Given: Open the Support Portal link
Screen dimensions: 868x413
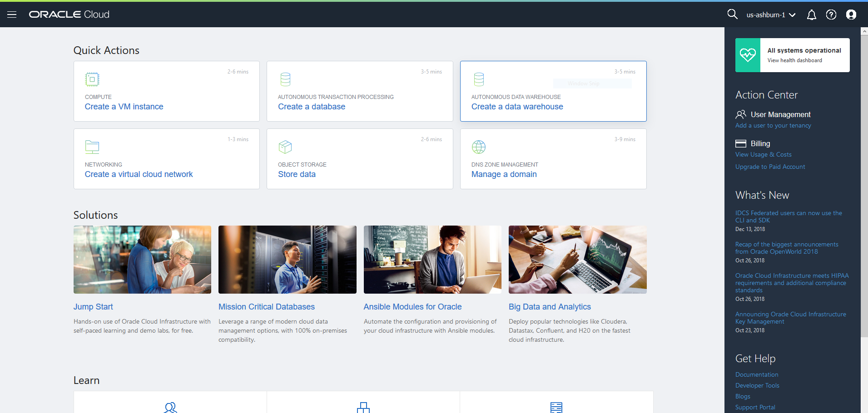Looking at the screenshot, I should (x=755, y=408).
